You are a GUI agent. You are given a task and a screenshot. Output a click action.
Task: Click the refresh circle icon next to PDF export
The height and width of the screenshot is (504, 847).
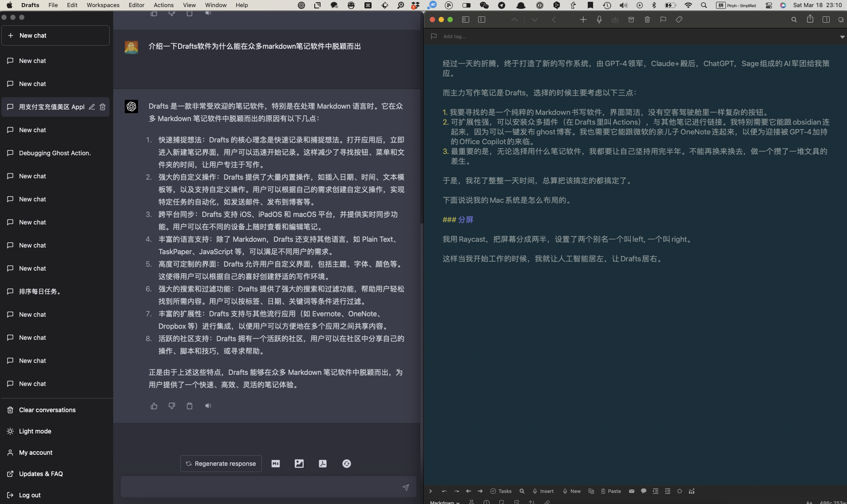(x=347, y=464)
